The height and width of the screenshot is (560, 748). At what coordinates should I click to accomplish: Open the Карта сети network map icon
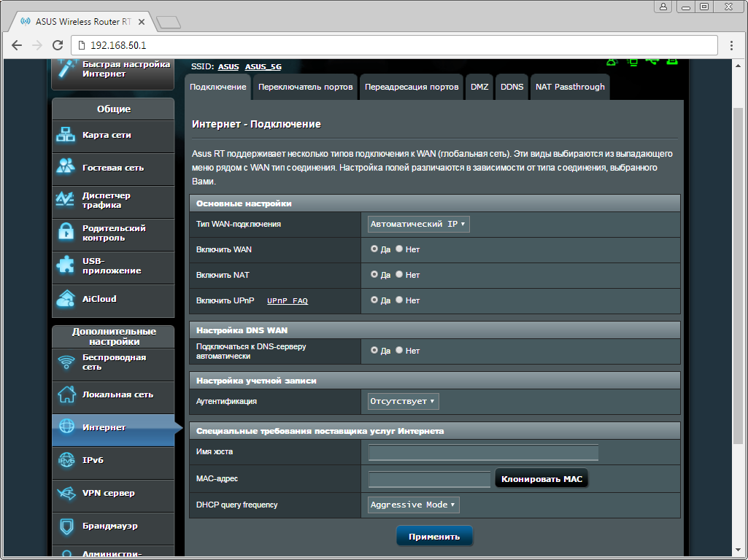point(66,135)
